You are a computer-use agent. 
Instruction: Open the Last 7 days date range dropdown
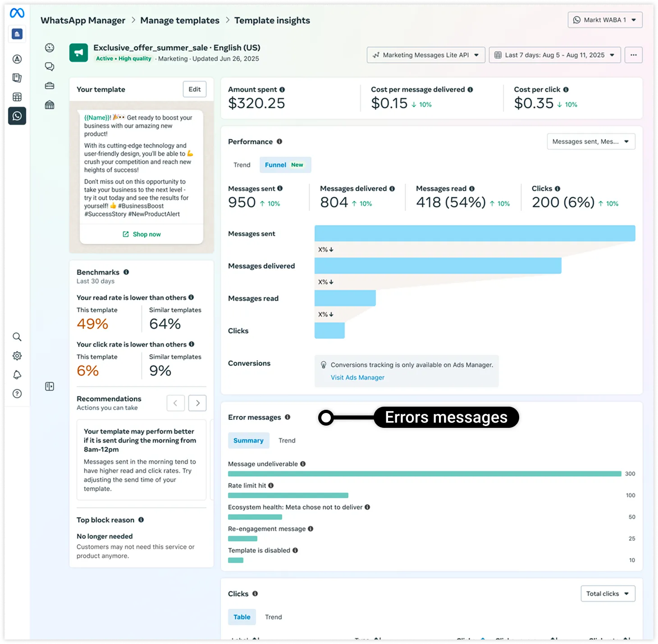point(554,55)
